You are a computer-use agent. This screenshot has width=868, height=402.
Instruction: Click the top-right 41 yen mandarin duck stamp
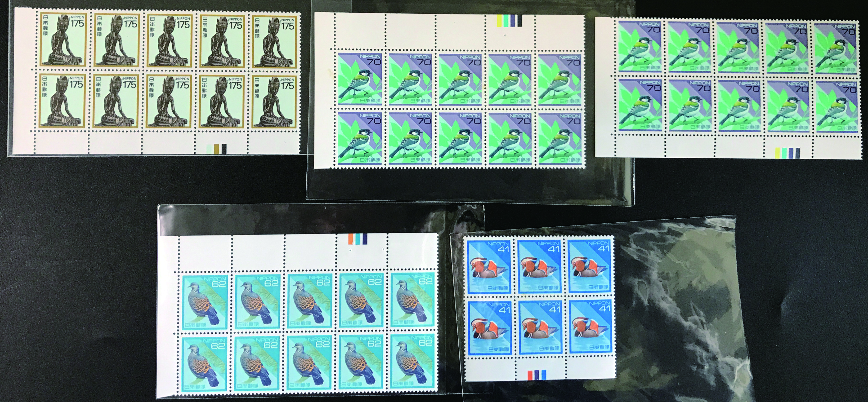590,266
